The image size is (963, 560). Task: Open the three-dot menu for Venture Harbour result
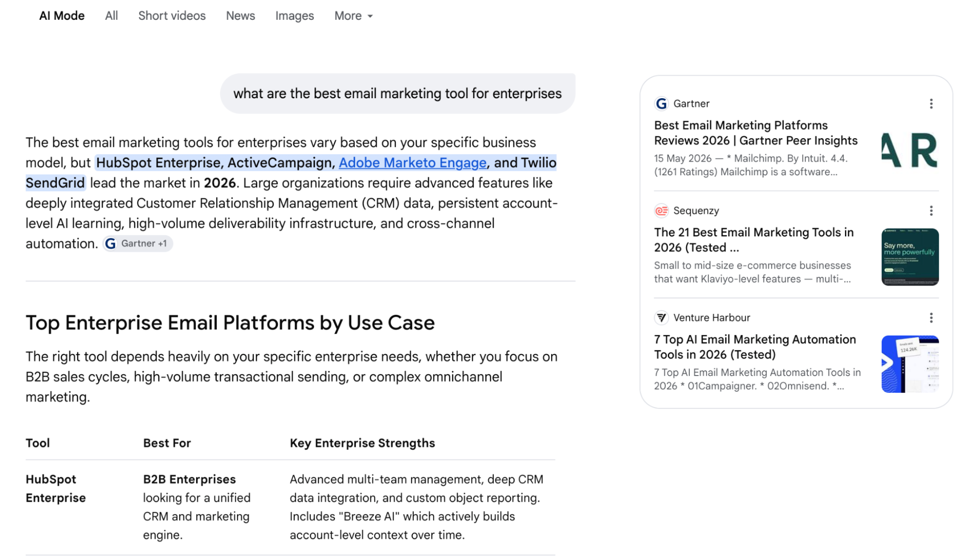pos(931,317)
